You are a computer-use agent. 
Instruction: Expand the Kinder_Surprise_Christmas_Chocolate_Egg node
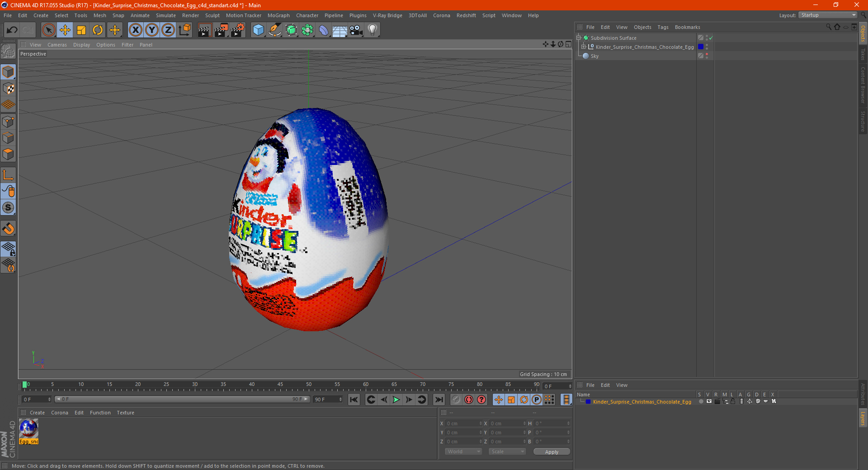583,47
